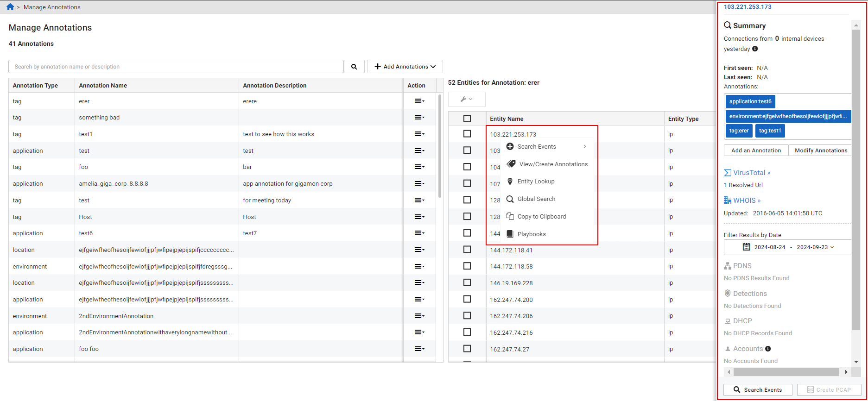Focus the annotation name search field
868x401 pixels.
click(x=176, y=67)
